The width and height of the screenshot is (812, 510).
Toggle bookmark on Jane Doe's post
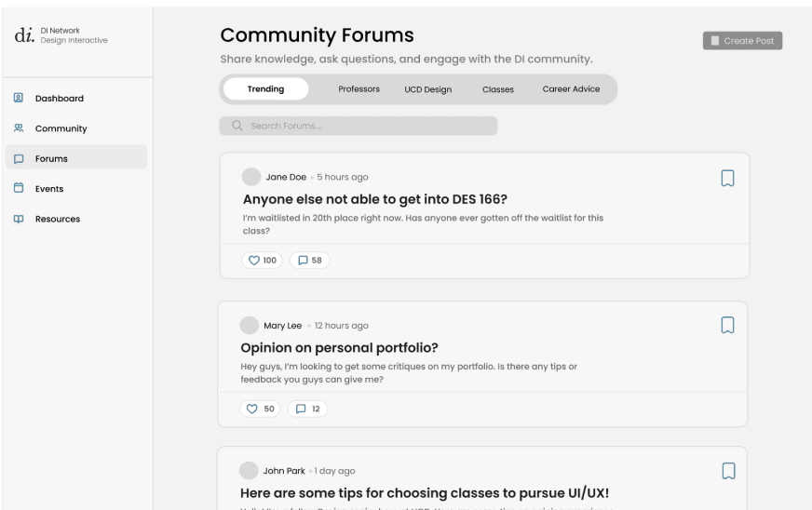[x=727, y=178]
